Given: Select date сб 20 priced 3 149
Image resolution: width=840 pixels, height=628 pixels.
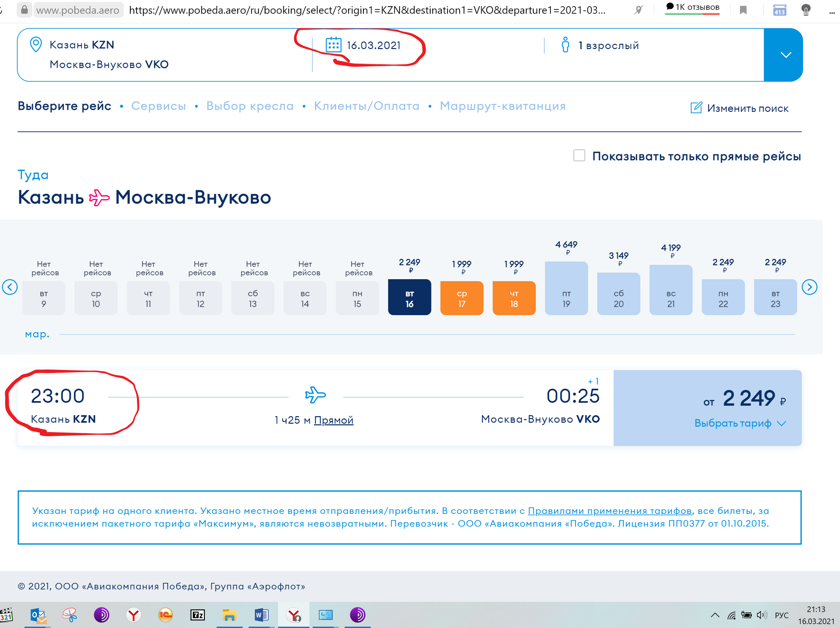Looking at the screenshot, I should coord(619,294).
